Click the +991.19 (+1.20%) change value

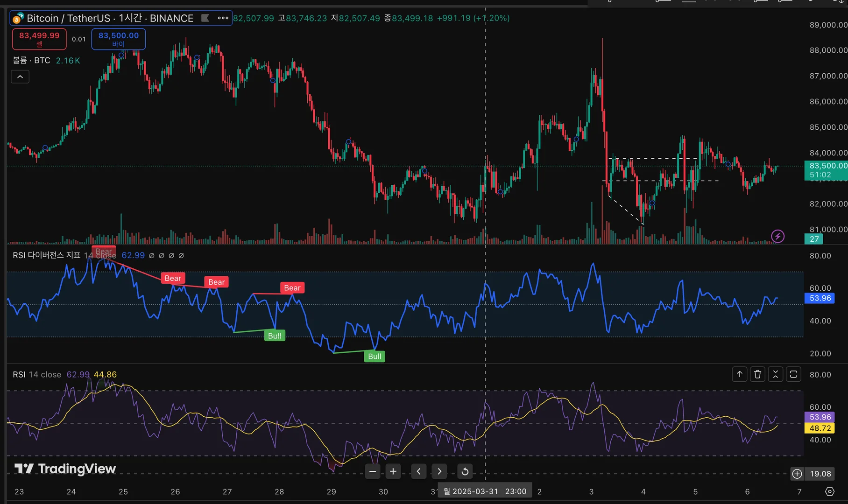point(473,18)
